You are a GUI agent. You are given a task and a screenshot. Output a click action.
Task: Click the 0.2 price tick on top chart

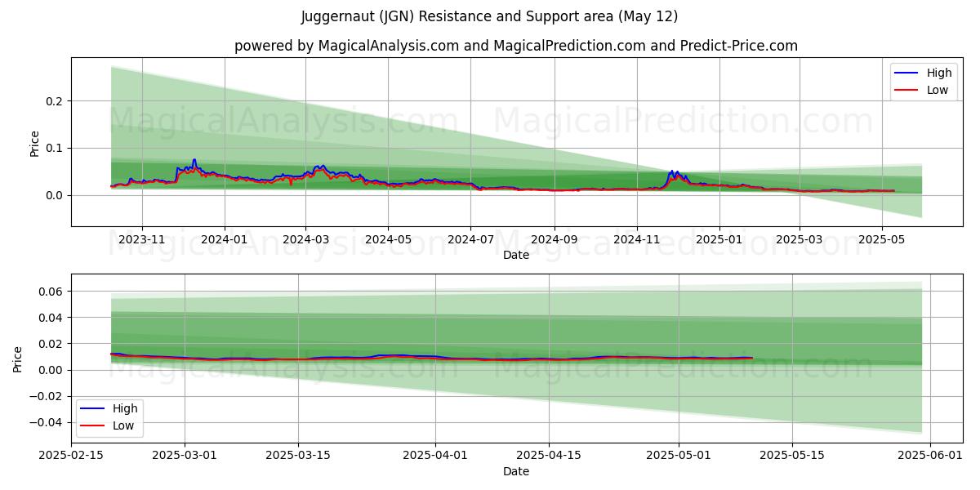(x=56, y=101)
